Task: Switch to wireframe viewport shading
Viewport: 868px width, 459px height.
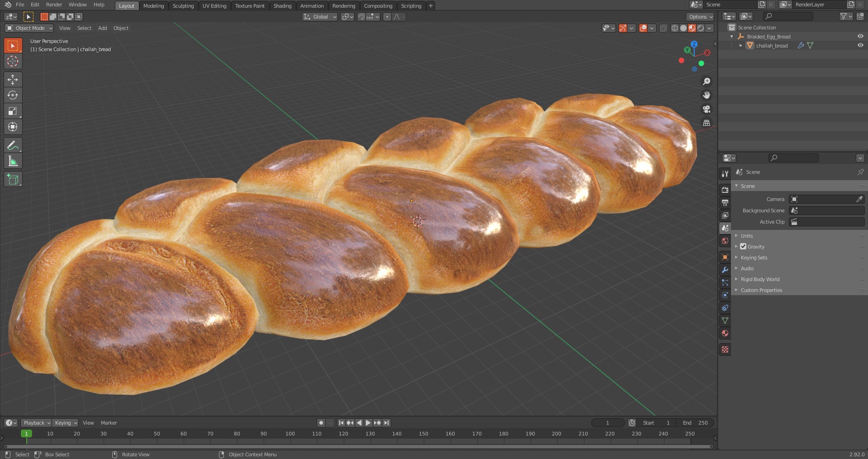Action: tap(675, 28)
